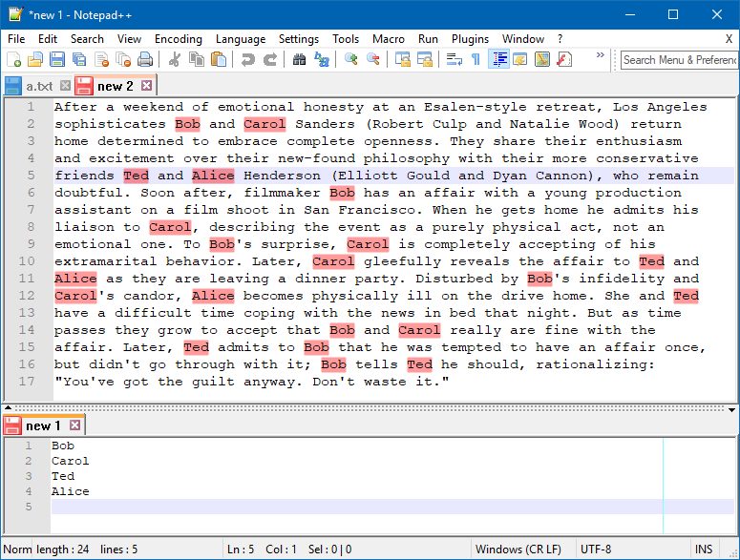The height and width of the screenshot is (560, 740).
Task: Open the Replace dialog icon
Action: (x=322, y=60)
